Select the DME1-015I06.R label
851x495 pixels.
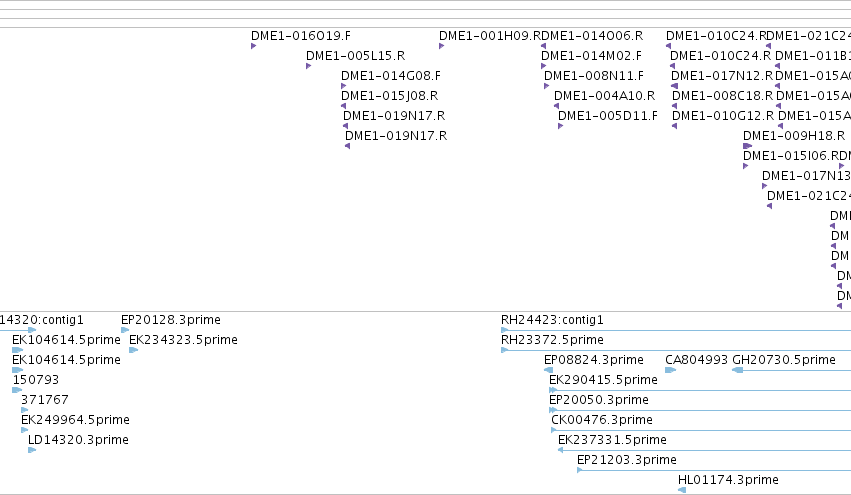790,156
